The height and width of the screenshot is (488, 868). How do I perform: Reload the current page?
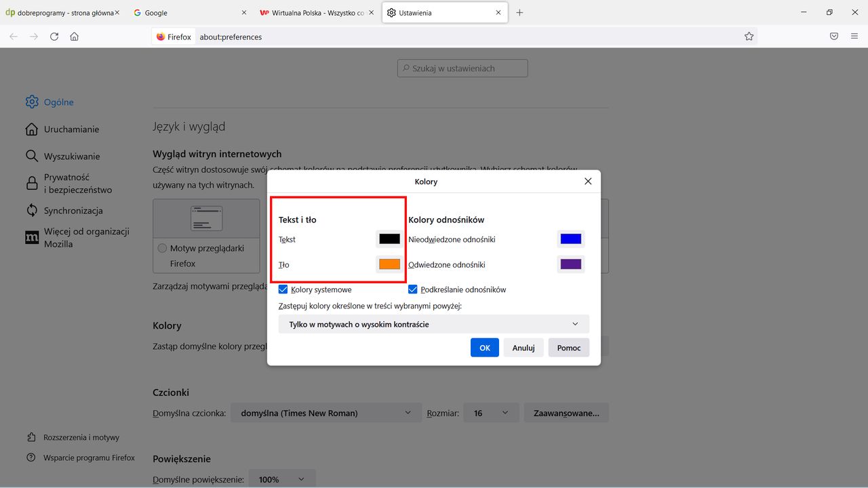click(54, 37)
